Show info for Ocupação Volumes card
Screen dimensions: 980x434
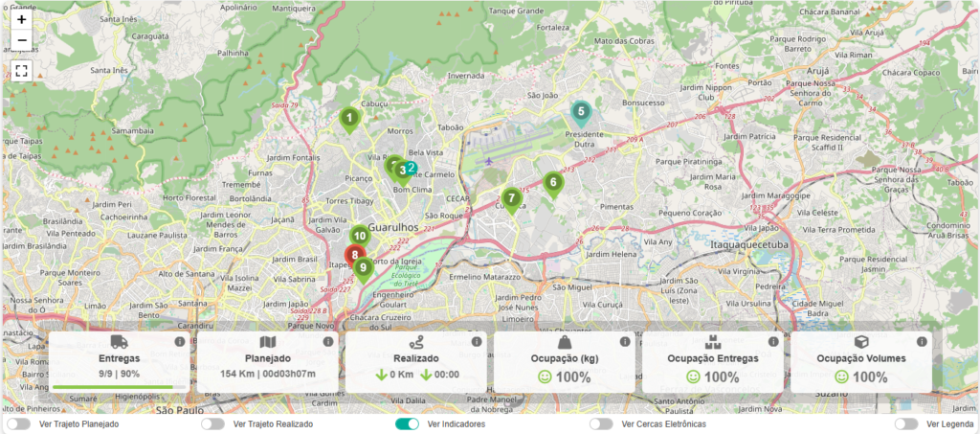point(922,341)
